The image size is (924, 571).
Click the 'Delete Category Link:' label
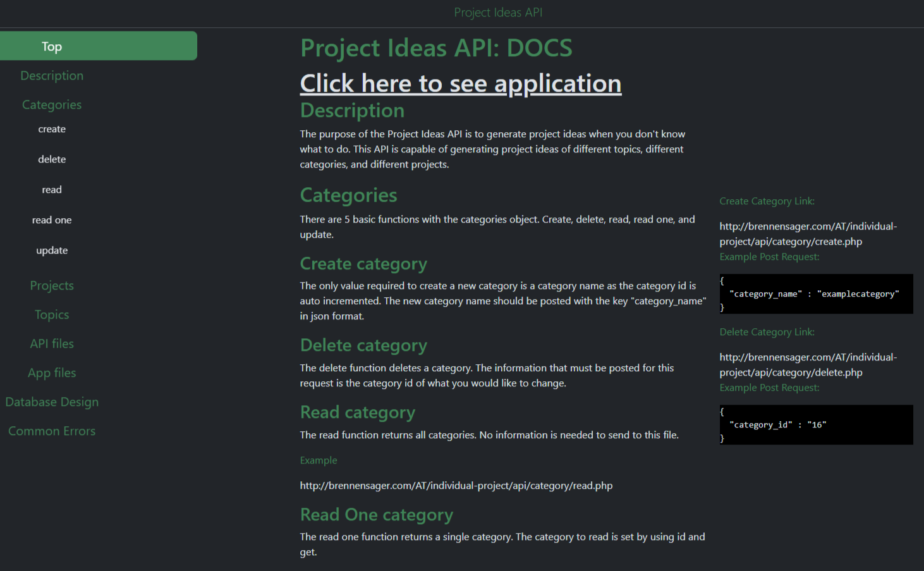tap(767, 332)
